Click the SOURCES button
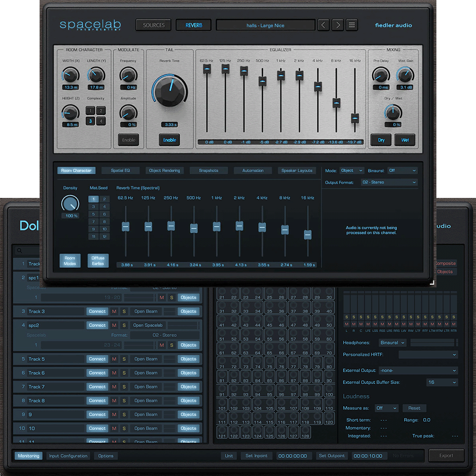Image resolution: width=476 pixels, height=476 pixels. 154,25
